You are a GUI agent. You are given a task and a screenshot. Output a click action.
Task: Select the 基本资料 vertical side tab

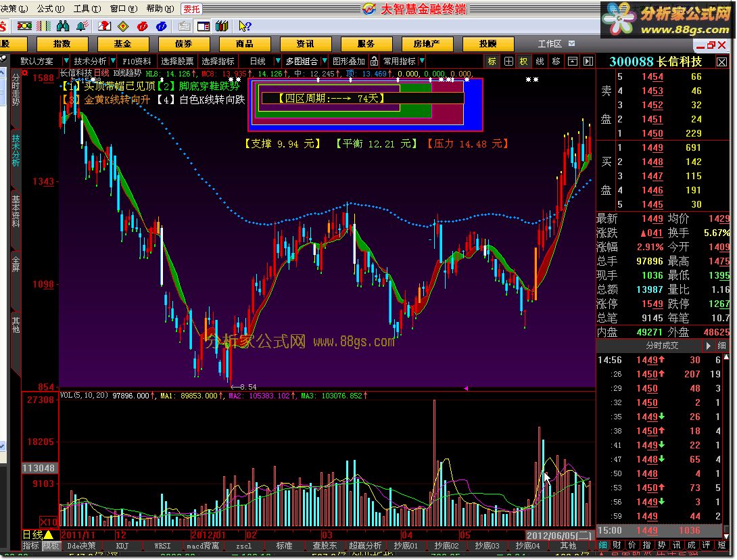[x=16, y=211]
